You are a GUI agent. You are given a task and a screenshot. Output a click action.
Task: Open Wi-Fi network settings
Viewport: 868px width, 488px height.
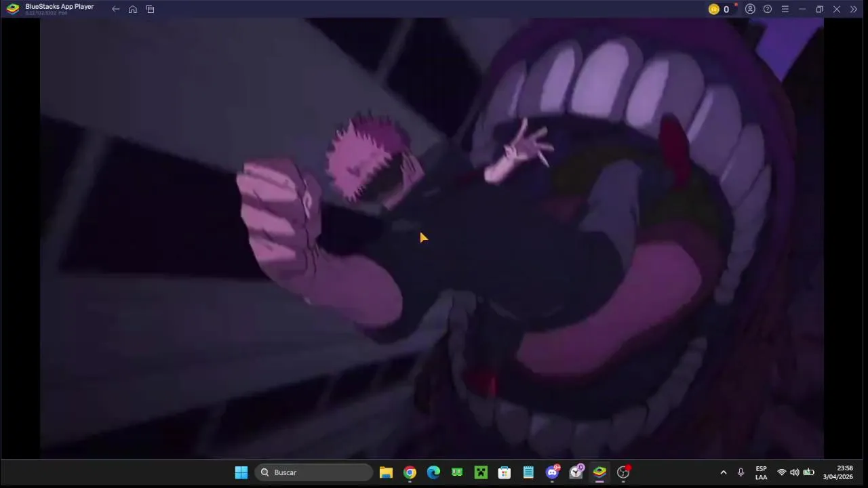[782, 472]
